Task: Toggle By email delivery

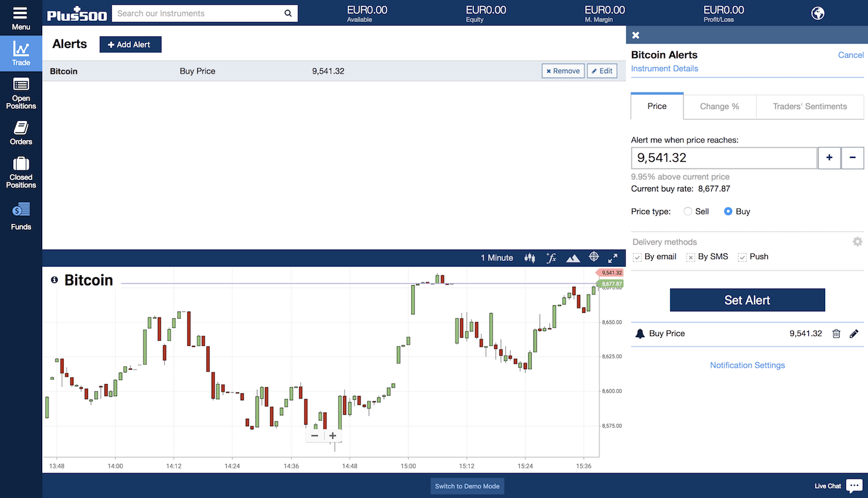Action: point(637,257)
